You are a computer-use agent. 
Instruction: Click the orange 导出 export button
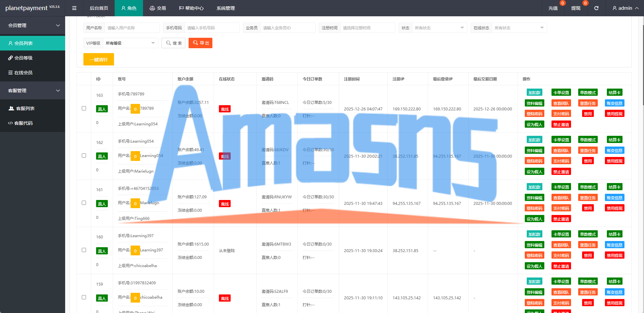[200, 43]
